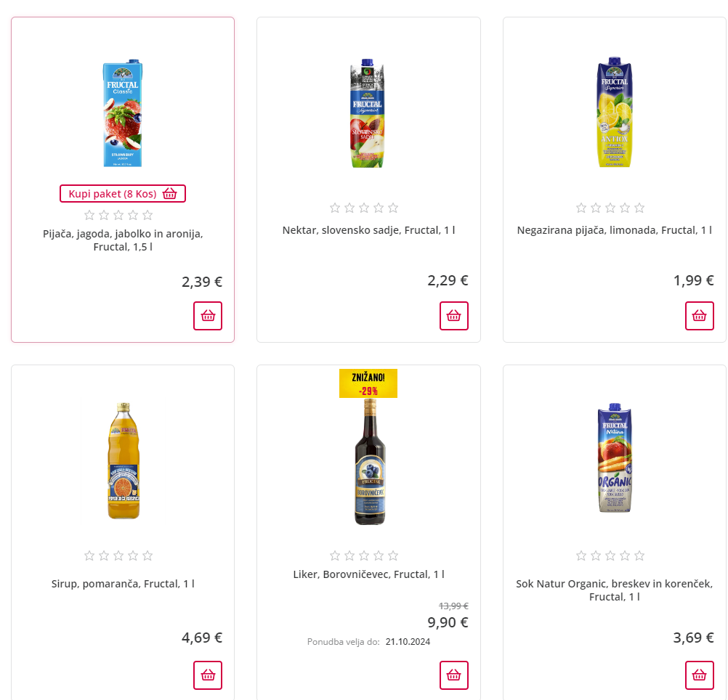The image size is (728, 700).
Task: Add Fructal lemonade to shopping basket
Action: tap(700, 316)
